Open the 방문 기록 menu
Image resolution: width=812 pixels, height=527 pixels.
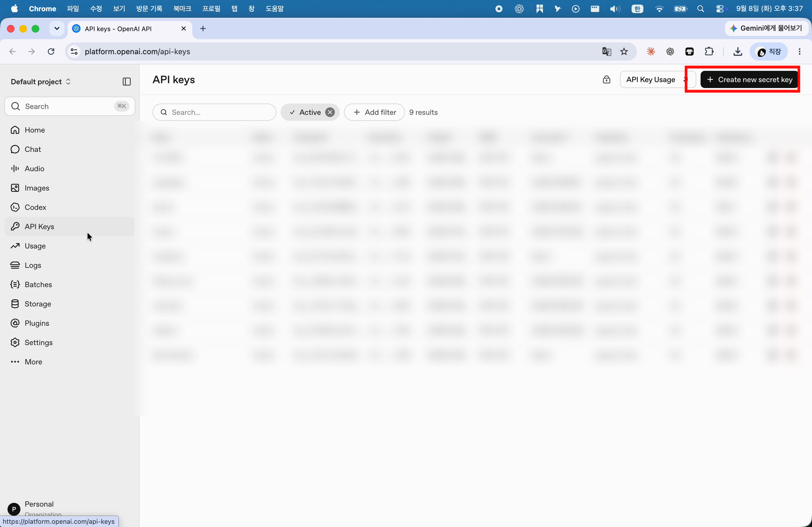pos(149,9)
